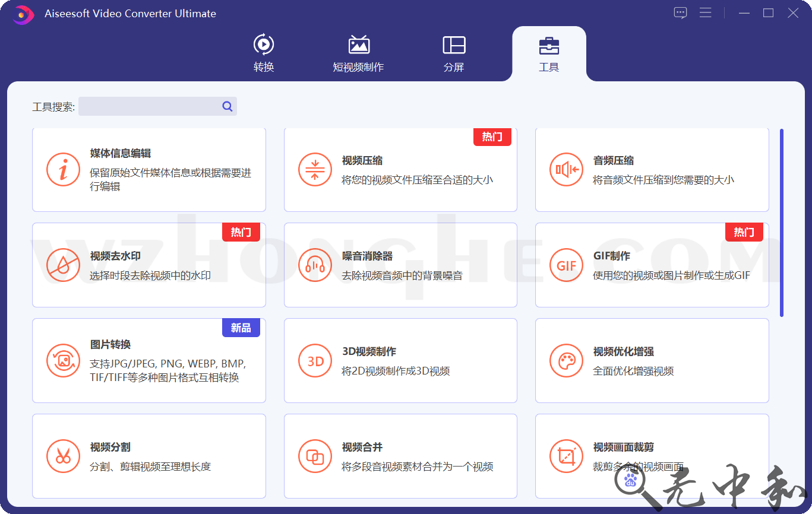Click the search magnifier button
Viewport: 812px width, 514px height.
click(227, 106)
